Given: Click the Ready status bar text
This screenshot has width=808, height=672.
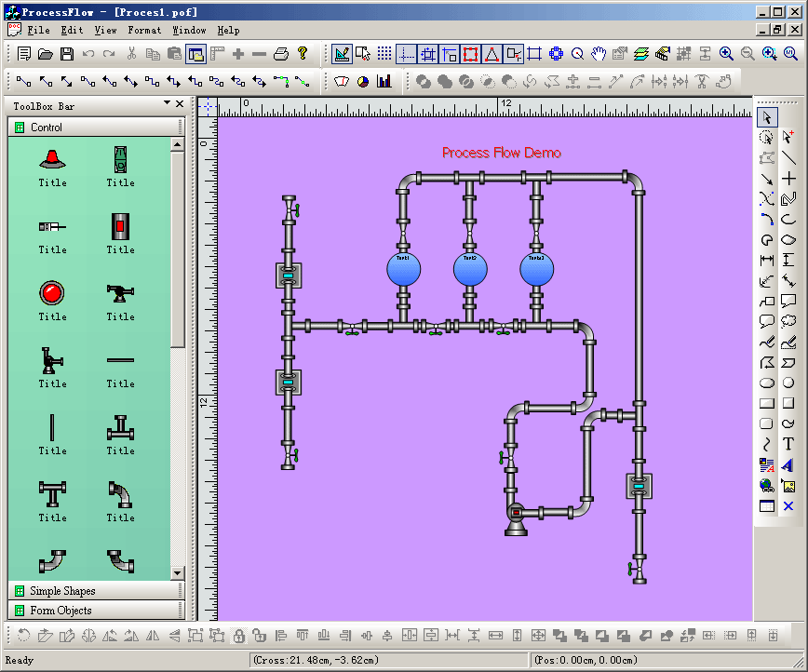Looking at the screenshot, I should tap(19, 660).
